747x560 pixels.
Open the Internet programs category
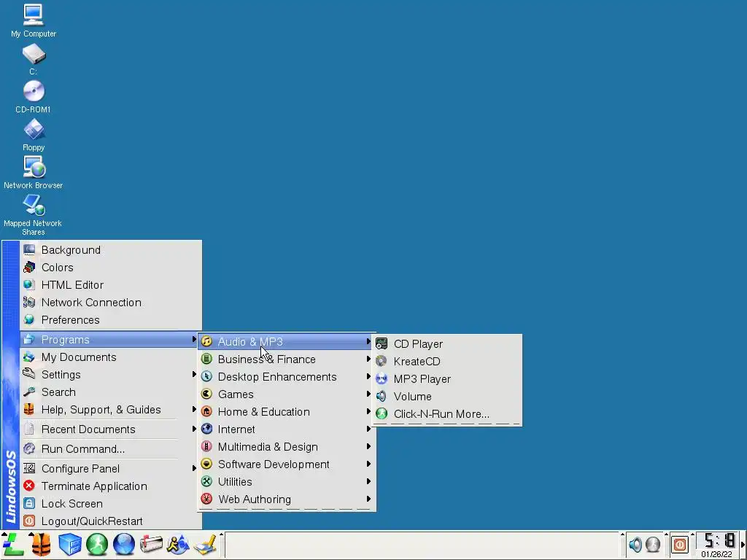coord(286,429)
